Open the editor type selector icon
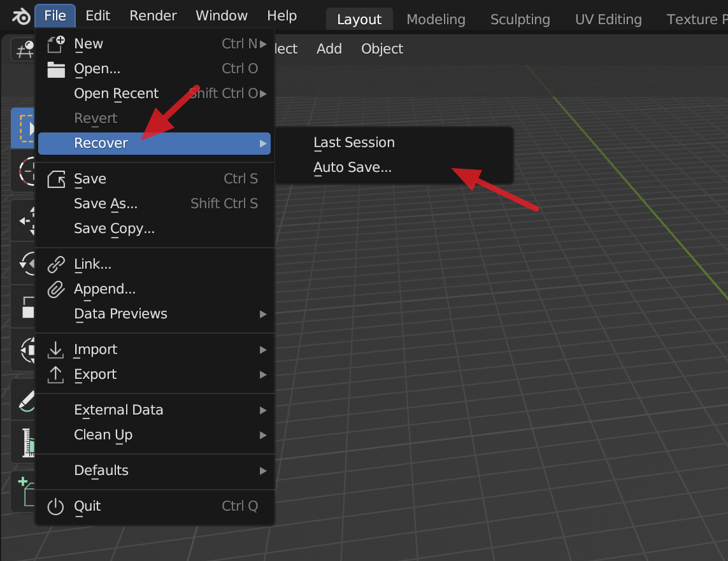The width and height of the screenshot is (728, 561). (23, 50)
